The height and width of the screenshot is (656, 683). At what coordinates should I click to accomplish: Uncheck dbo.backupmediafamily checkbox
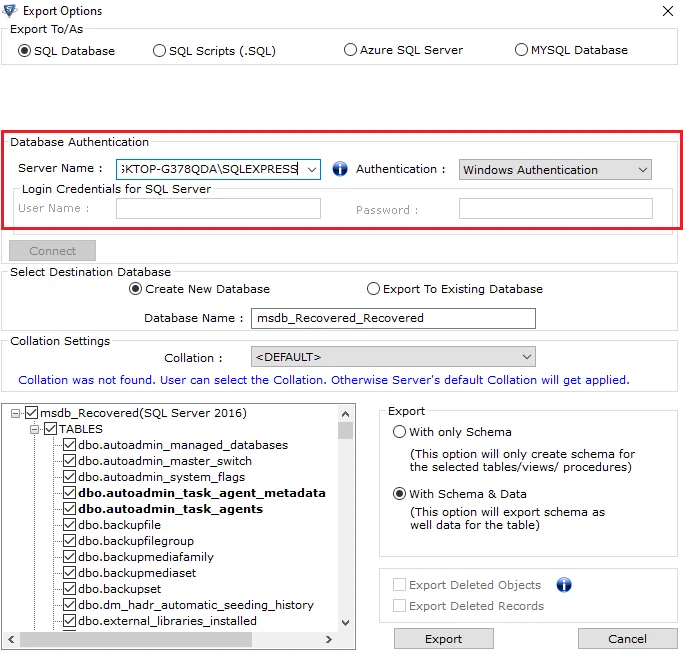tap(69, 556)
